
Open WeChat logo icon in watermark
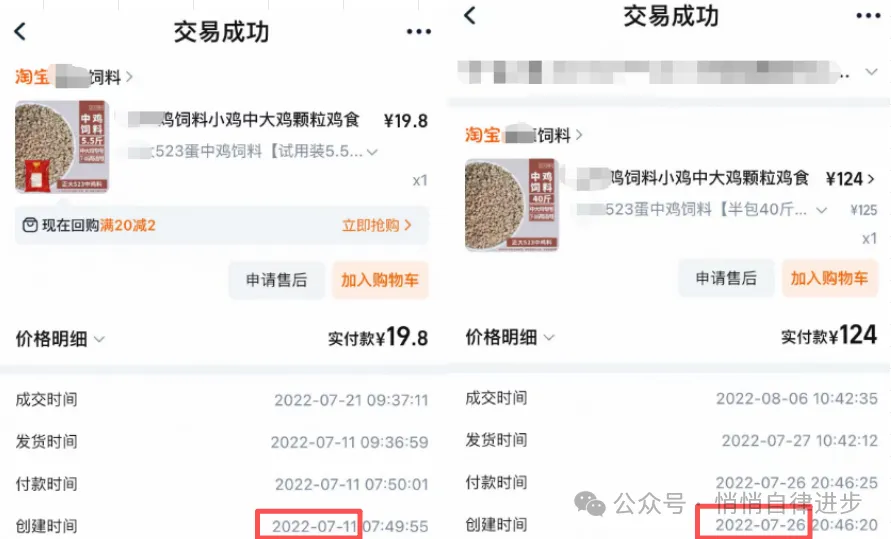[x=590, y=503]
